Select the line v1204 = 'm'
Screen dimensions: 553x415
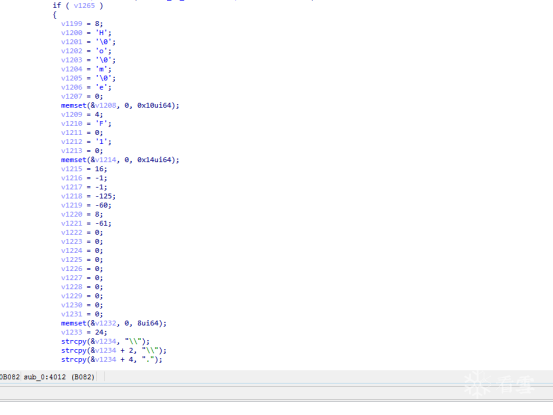click(86, 69)
